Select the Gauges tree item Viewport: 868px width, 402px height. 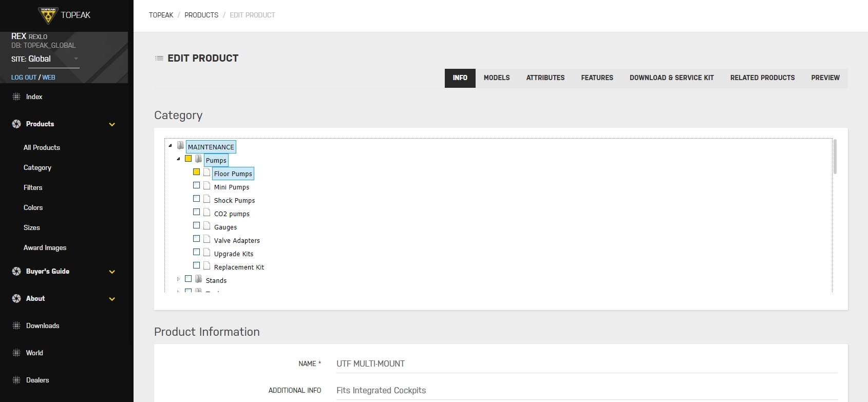(x=225, y=227)
